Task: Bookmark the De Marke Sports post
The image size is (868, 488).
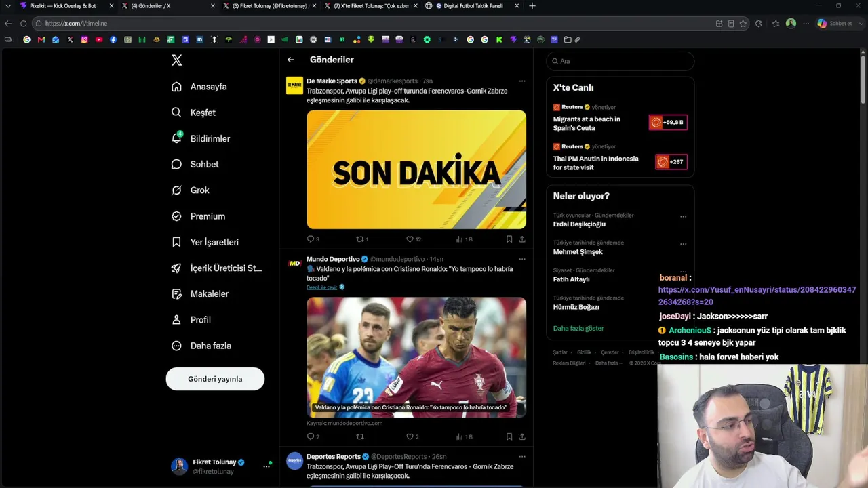Action: pyautogui.click(x=509, y=239)
